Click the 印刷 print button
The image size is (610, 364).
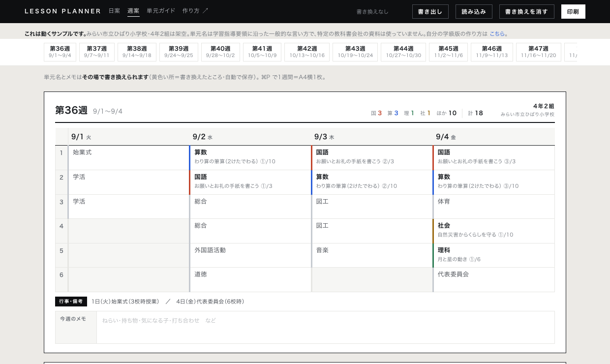573,11
